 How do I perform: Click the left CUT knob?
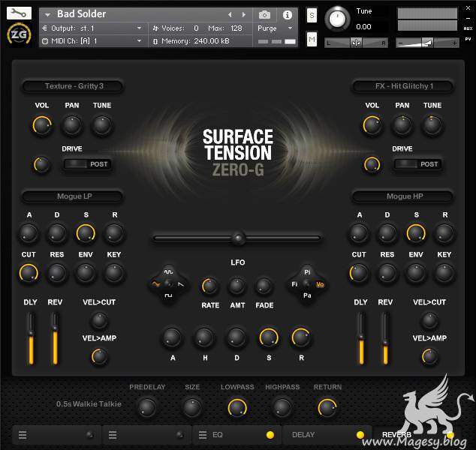(29, 273)
